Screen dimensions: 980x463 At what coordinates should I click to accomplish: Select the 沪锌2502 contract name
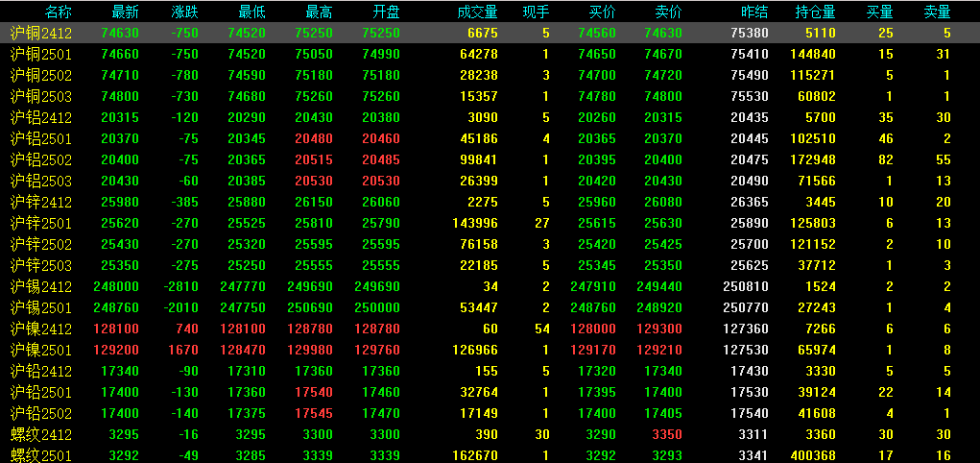41,245
